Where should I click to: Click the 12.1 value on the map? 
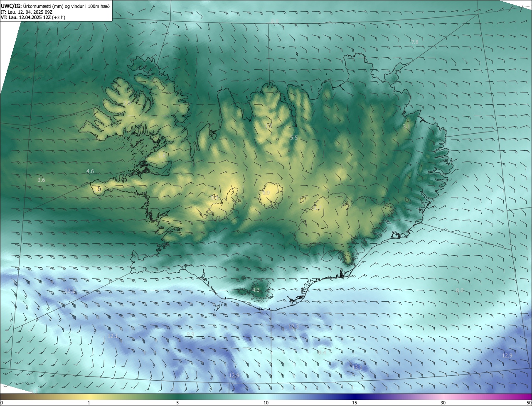click(113, 336)
